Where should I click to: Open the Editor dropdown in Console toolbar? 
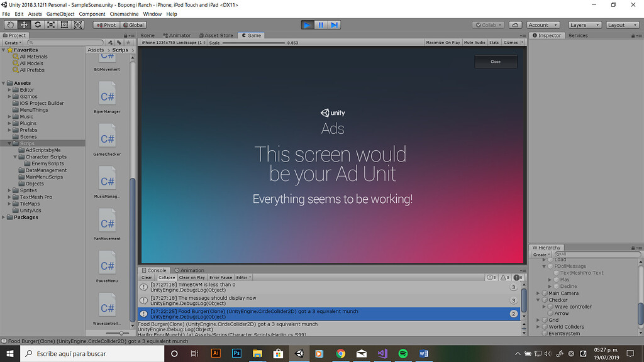244,277
